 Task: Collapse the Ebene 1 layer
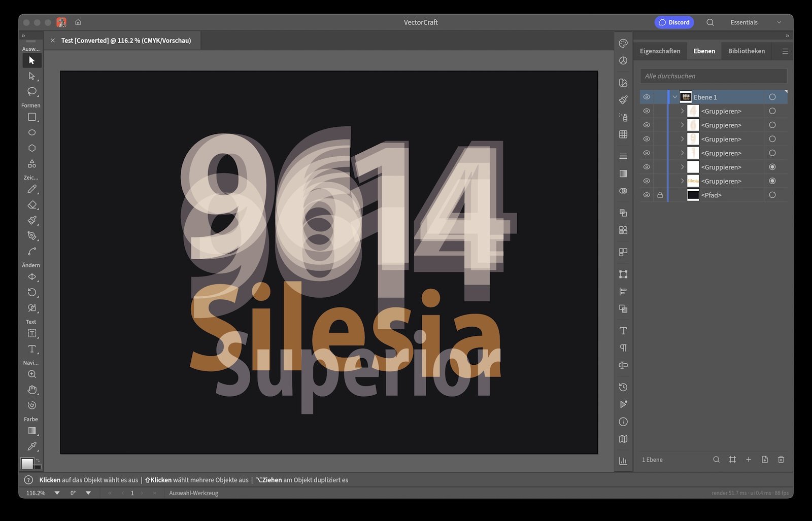(x=675, y=97)
